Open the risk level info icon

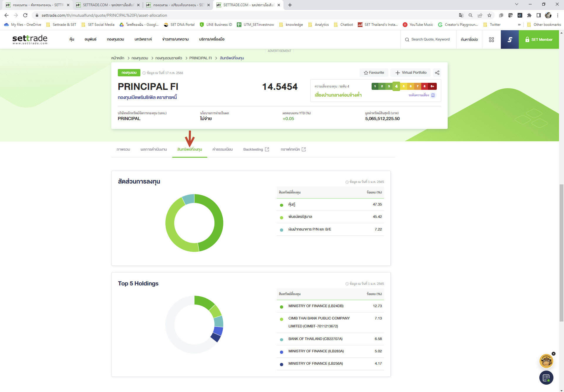point(433,95)
